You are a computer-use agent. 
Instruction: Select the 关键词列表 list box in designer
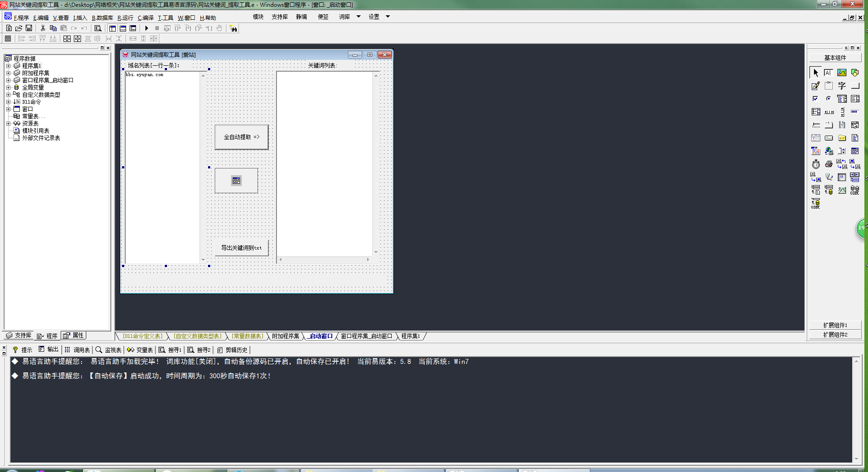328,167
